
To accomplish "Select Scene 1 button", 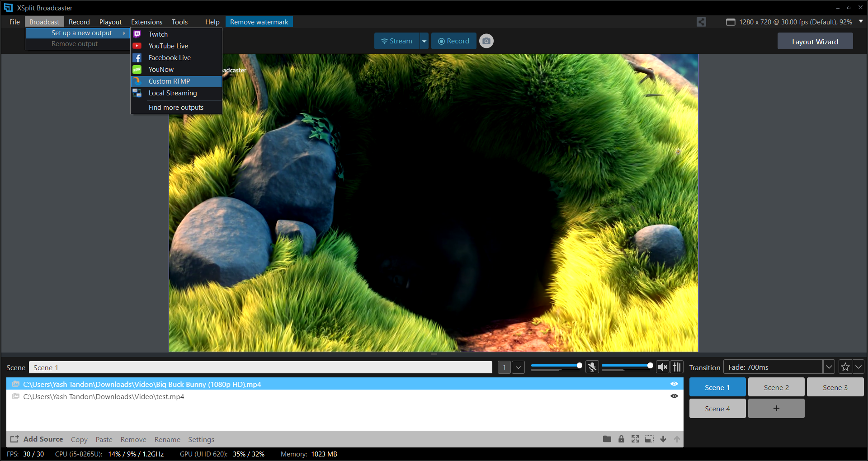I will [x=717, y=387].
